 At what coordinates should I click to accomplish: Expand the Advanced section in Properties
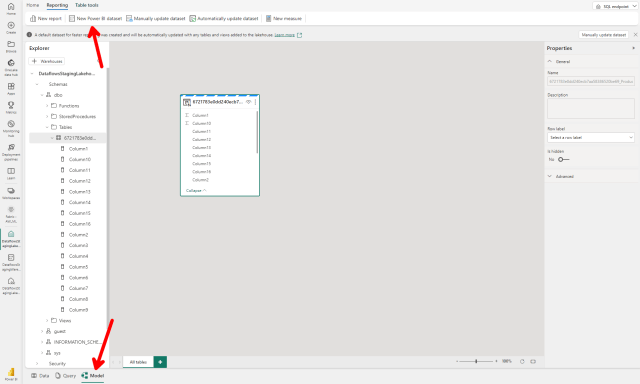click(x=550, y=176)
